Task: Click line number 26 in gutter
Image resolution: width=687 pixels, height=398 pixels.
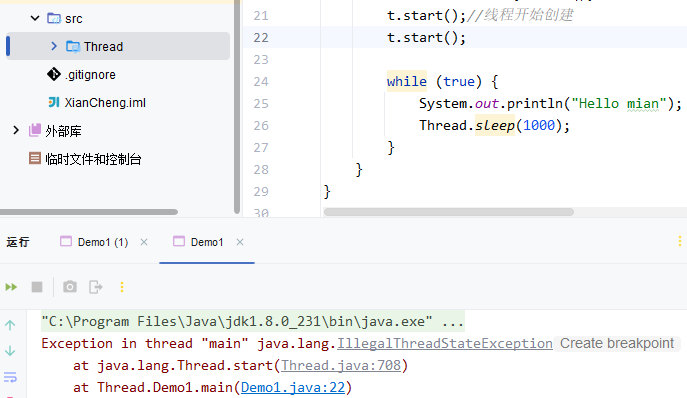Action: click(261, 126)
